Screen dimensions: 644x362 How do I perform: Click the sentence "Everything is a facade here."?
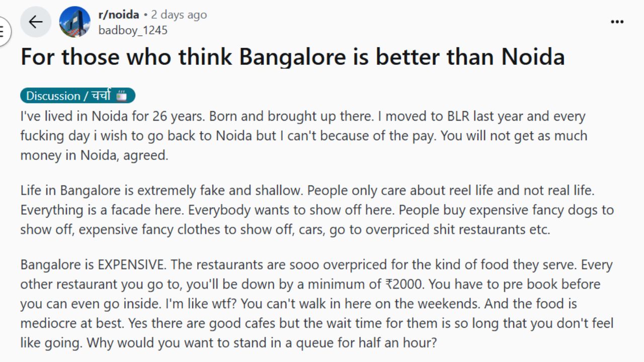102,210
